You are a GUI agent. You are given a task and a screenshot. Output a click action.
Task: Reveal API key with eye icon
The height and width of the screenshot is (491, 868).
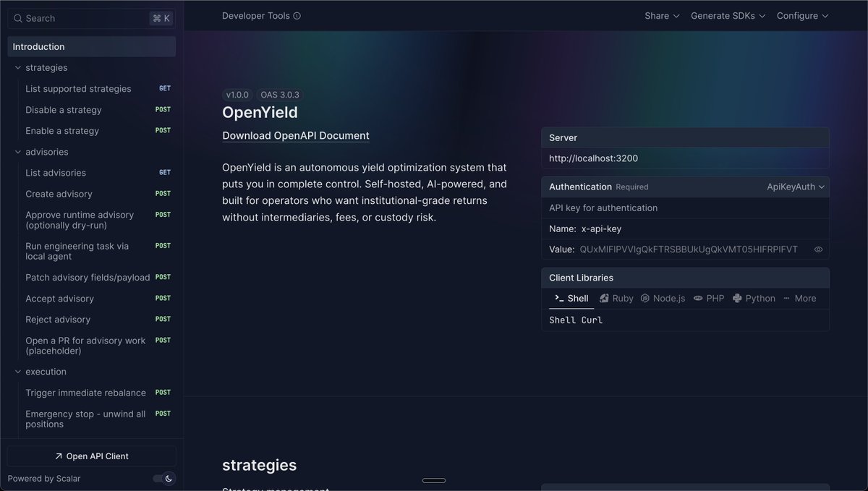tap(818, 249)
